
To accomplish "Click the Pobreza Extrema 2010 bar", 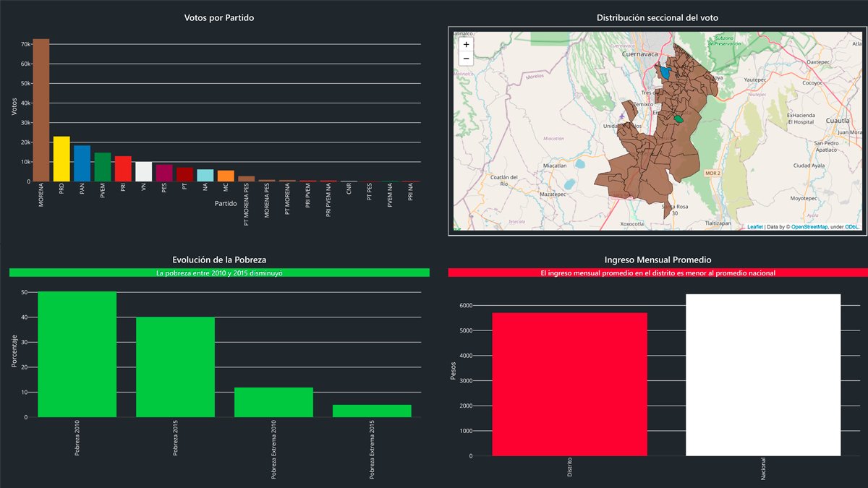I will click(x=274, y=403).
